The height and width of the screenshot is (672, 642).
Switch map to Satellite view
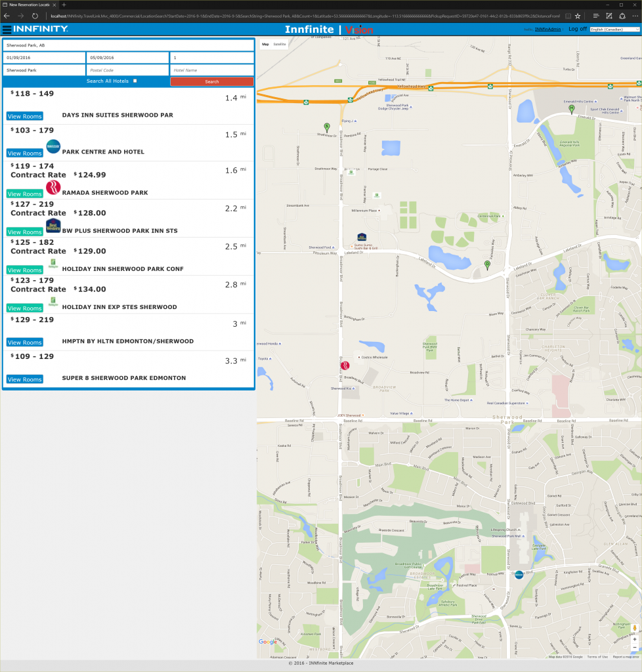click(280, 44)
